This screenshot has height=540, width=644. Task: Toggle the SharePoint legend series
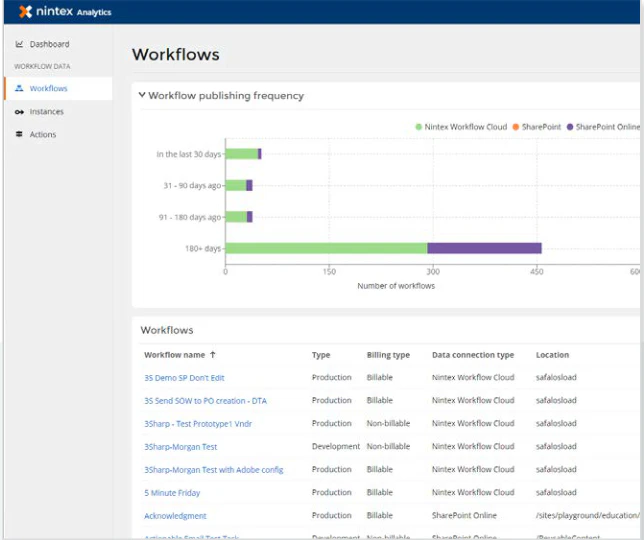tap(537, 127)
